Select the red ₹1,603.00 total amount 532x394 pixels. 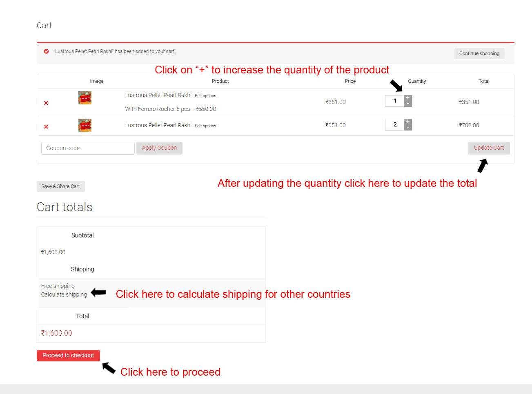(x=57, y=333)
